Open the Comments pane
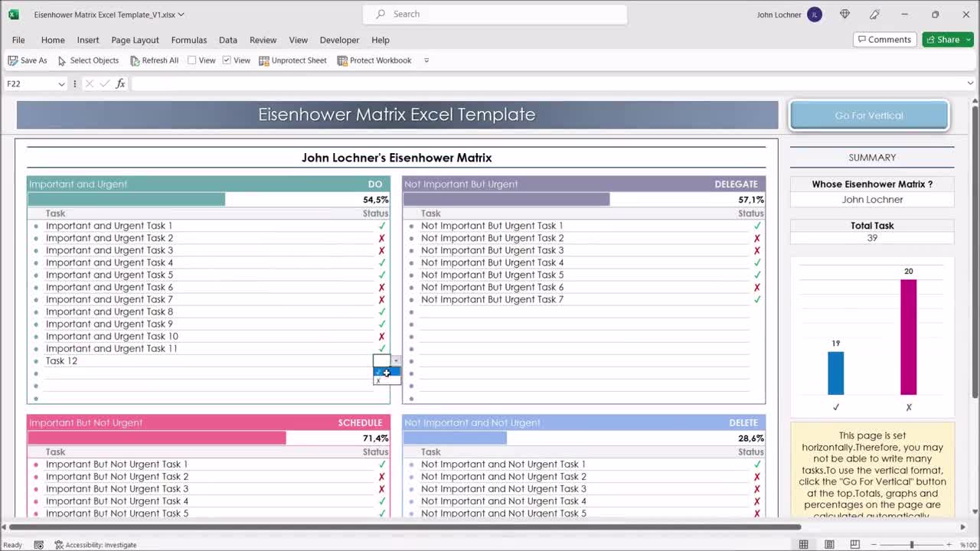The image size is (980, 551). point(884,39)
